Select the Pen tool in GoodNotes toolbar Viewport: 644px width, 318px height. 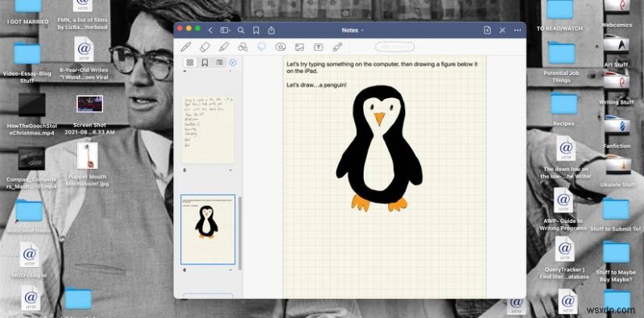point(186,47)
